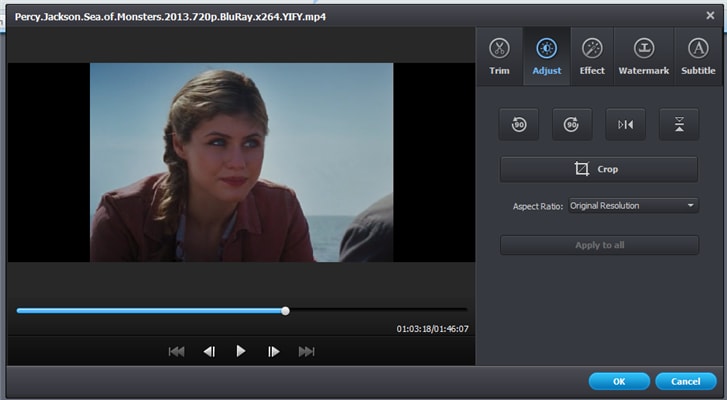Click the Apply to all button

(599, 245)
